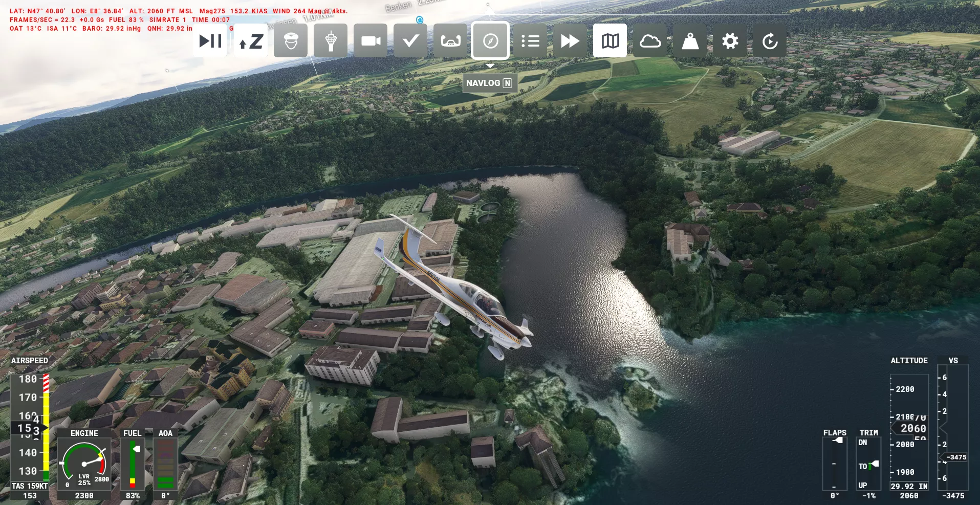This screenshot has width=980, height=505.
Task: Open the weight and balance icon
Action: pyautogui.click(x=690, y=40)
